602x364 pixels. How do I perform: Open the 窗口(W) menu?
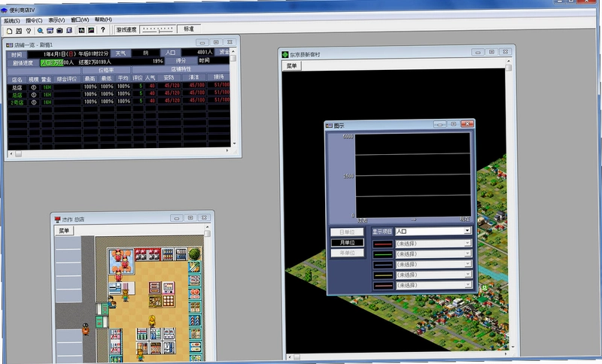tap(80, 20)
